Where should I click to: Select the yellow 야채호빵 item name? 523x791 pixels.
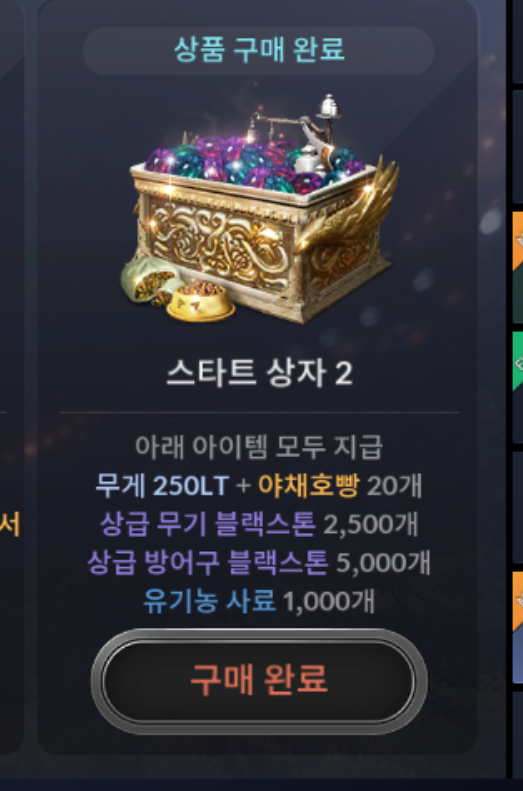tap(309, 486)
